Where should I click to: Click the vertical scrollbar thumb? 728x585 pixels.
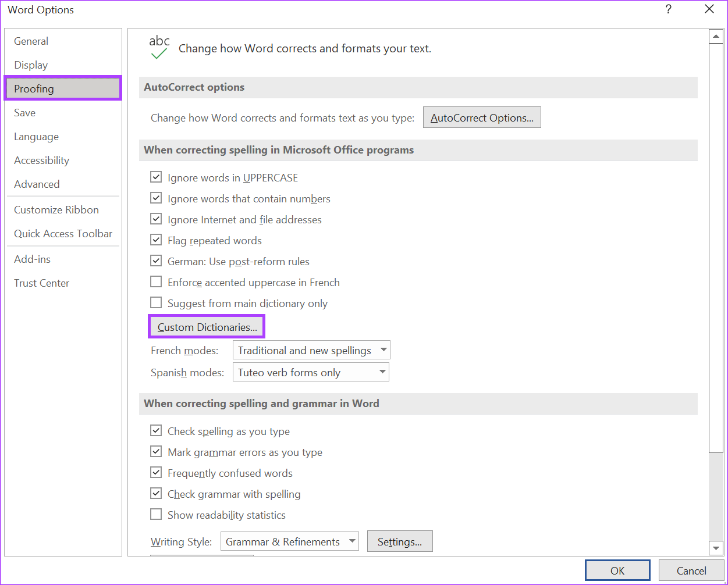(716, 248)
